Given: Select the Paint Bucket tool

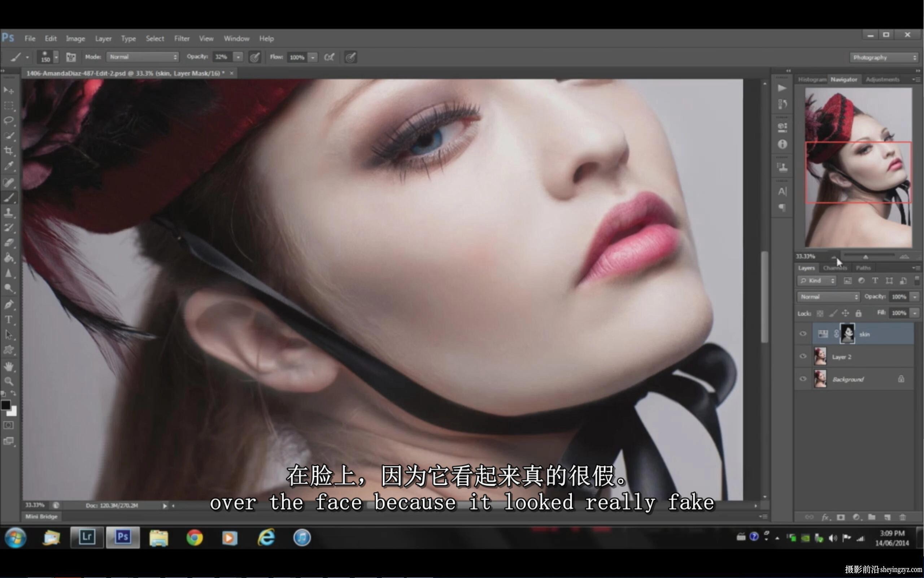Looking at the screenshot, I should pos(8,258).
